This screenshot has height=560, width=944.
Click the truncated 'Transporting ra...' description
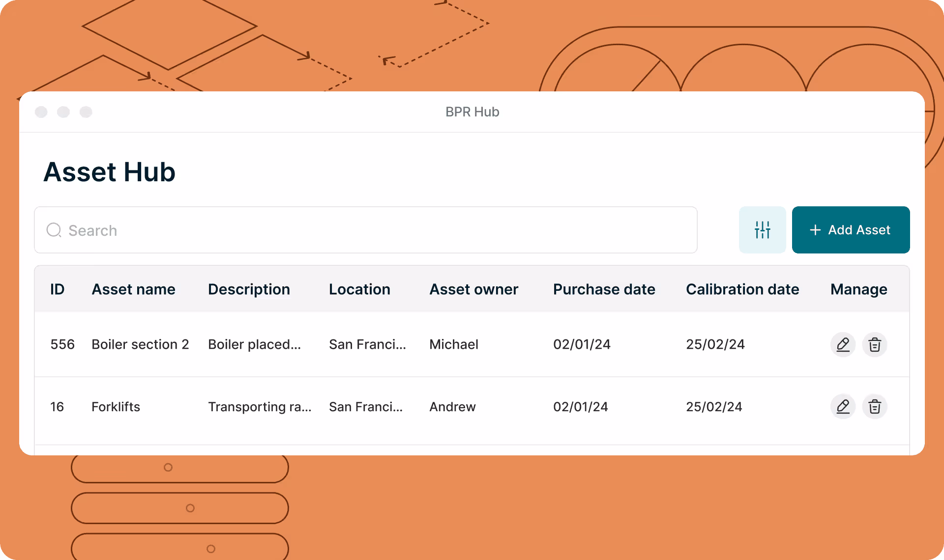click(x=259, y=407)
